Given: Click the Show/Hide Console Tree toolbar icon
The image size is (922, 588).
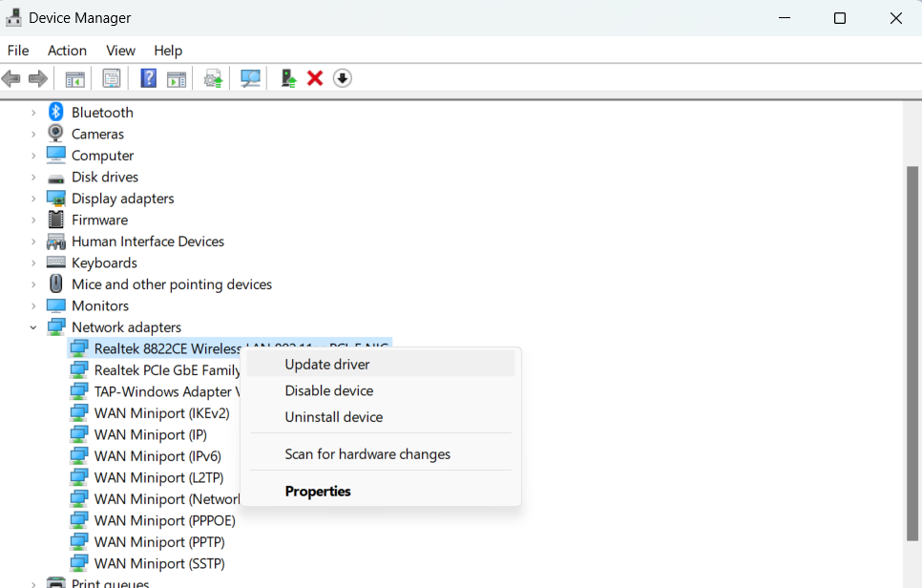Looking at the screenshot, I should (74, 78).
